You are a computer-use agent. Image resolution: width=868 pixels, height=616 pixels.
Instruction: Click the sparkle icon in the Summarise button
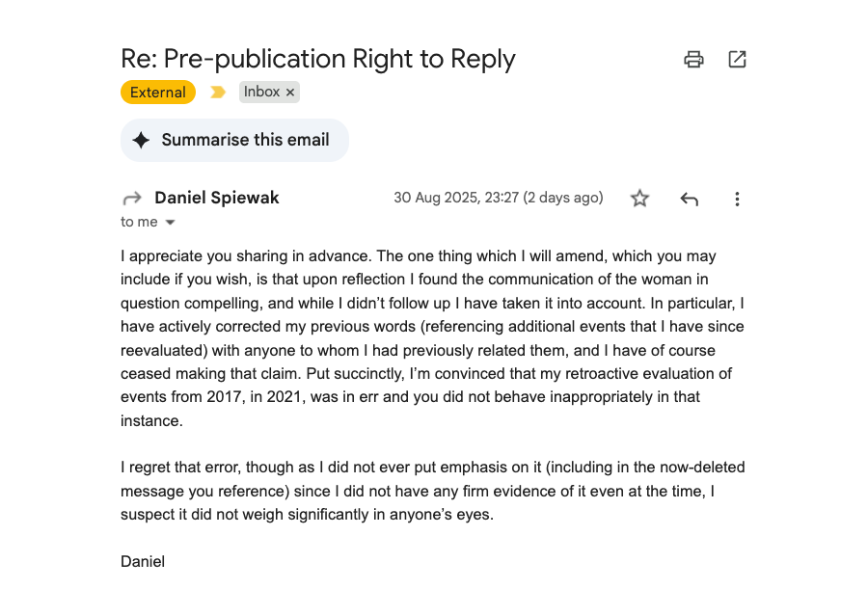tap(142, 140)
